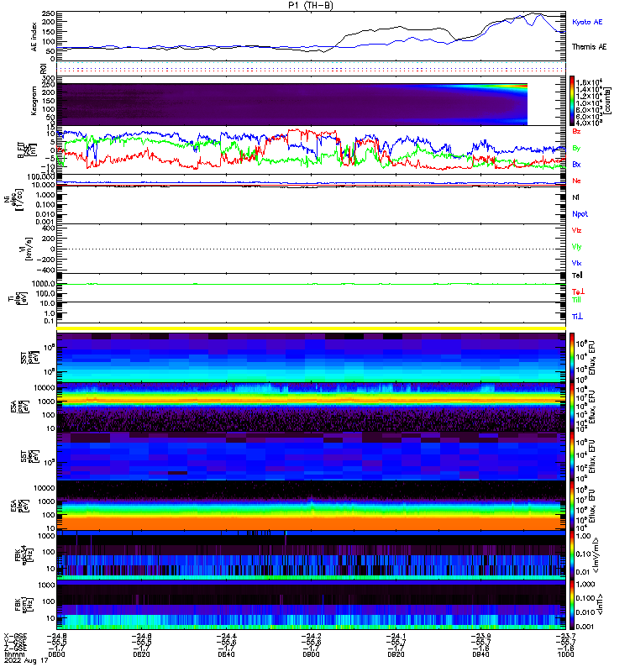Image resolution: width=630 pixels, height=672 pixels.
Task: Click the SST ion Eflux color bar
Action: [572, 357]
